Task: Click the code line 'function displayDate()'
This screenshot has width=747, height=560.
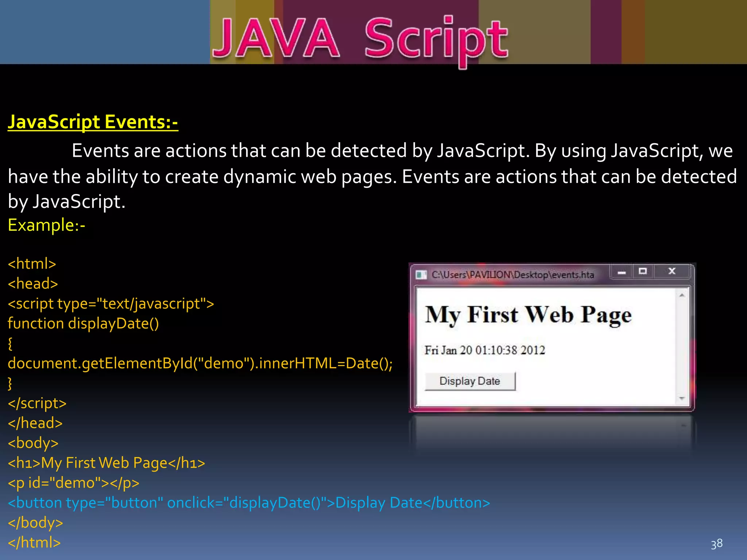Action: pyautogui.click(x=84, y=324)
